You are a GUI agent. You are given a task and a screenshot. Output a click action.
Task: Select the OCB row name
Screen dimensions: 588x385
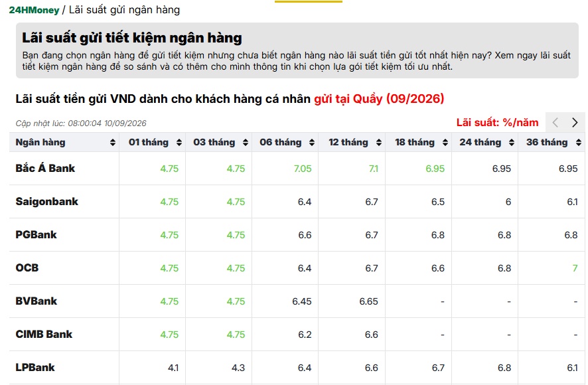pos(27,268)
